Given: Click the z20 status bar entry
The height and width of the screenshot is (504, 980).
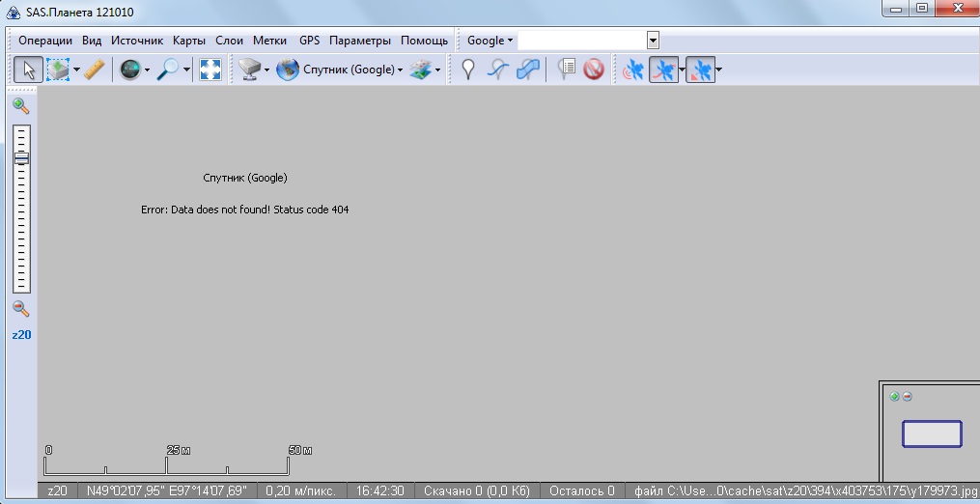Looking at the screenshot, I should tap(58, 490).
